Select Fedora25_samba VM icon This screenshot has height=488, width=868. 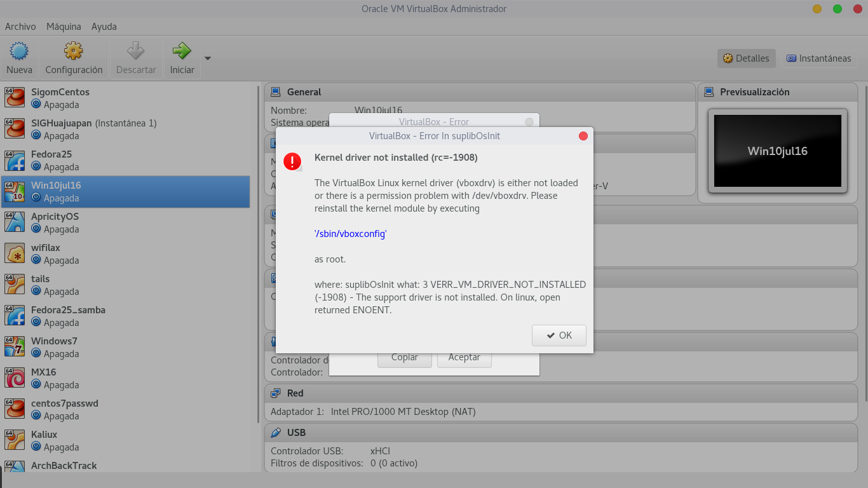click(x=15, y=316)
